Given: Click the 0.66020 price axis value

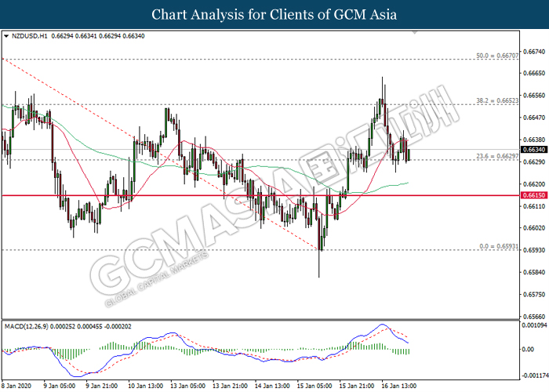Looking at the screenshot, I should [x=534, y=228].
